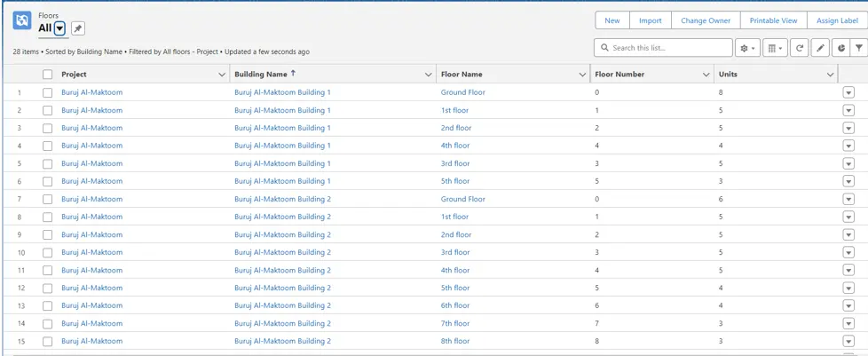
Task: Open row 11 actions dropdown
Action: [x=848, y=270]
